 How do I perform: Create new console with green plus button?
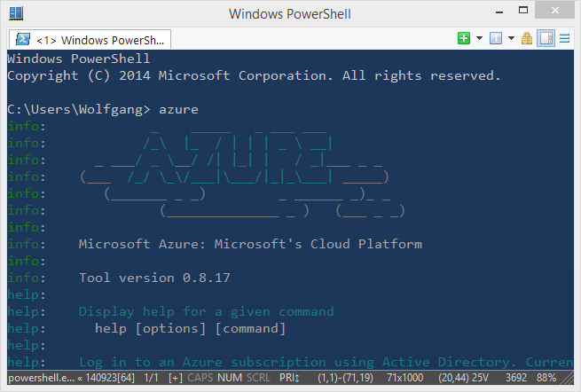click(464, 38)
